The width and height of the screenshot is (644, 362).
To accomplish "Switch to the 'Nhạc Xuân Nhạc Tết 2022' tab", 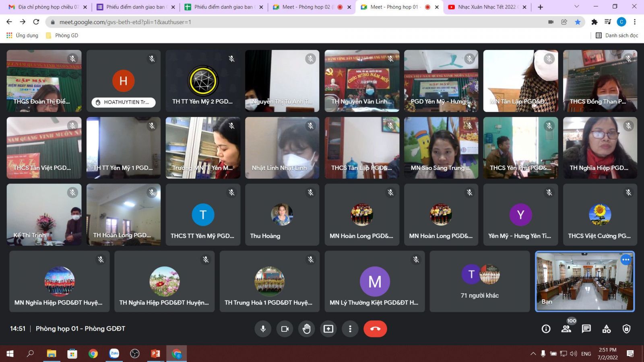I will 486,7.
